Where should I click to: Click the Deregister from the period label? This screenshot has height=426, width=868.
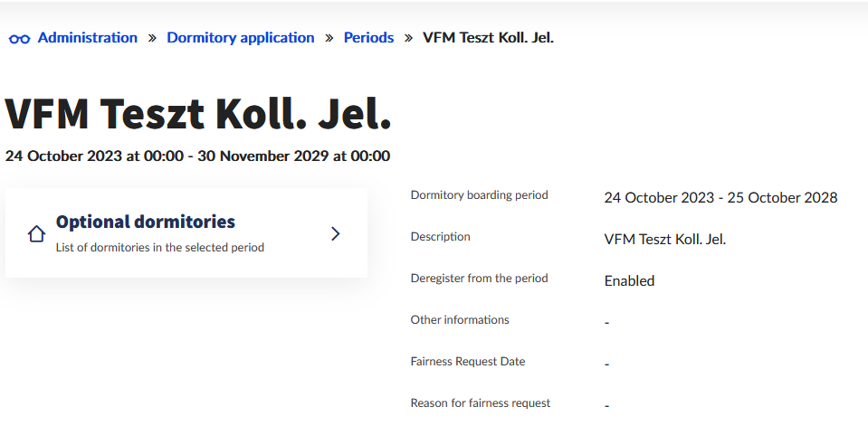(480, 279)
